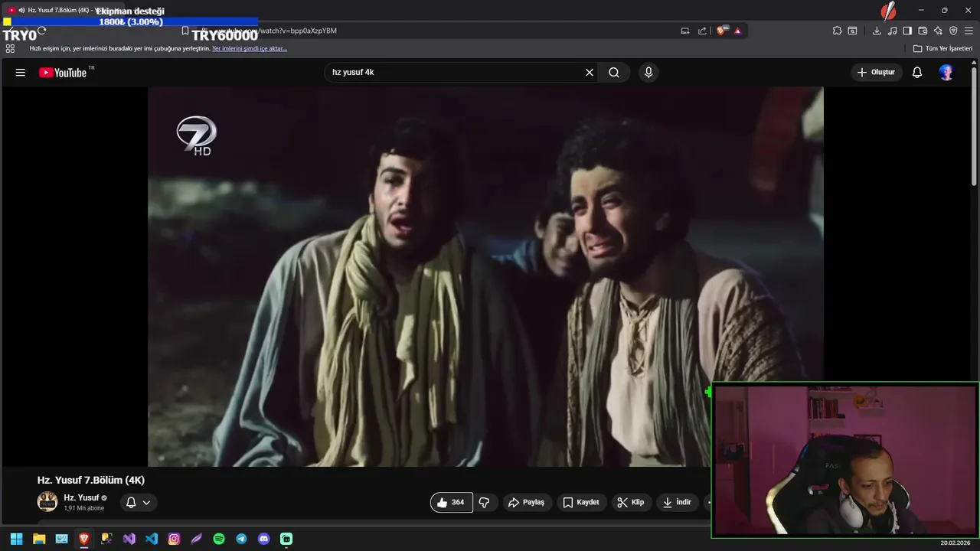Click the page search icon beside the extensions puzzle

[x=852, y=31]
